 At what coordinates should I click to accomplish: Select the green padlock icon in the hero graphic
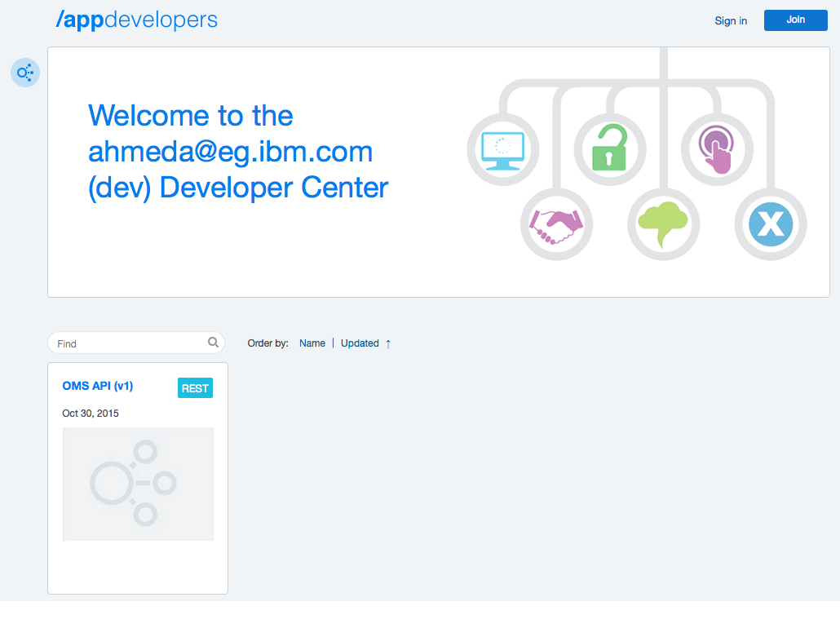pyautogui.click(x=610, y=150)
